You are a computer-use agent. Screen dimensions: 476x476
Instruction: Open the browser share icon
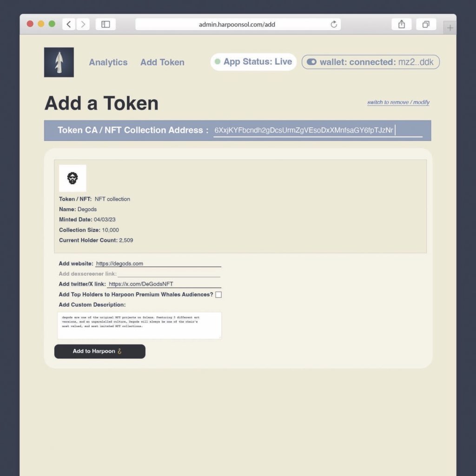point(402,24)
